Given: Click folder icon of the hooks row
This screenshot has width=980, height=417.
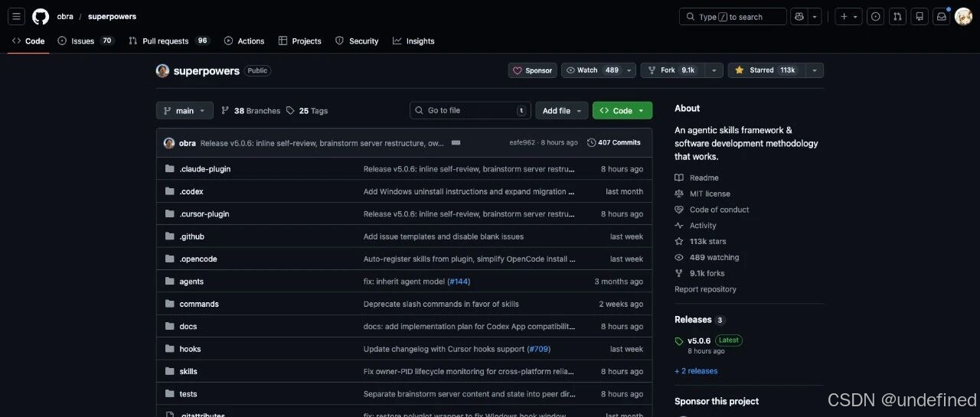Looking at the screenshot, I should pyautogui.click(x=170, y=349).
